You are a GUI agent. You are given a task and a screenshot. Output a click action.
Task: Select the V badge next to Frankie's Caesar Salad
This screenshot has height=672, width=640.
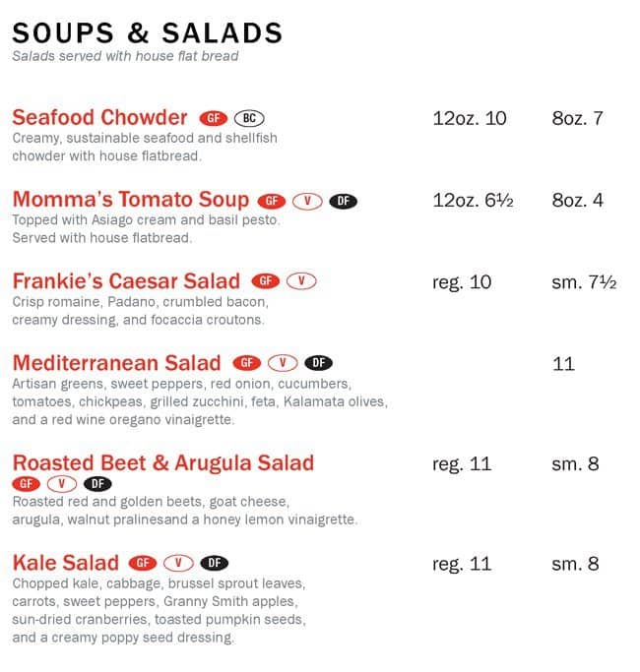pyautogui.click(x=301, y=282)
